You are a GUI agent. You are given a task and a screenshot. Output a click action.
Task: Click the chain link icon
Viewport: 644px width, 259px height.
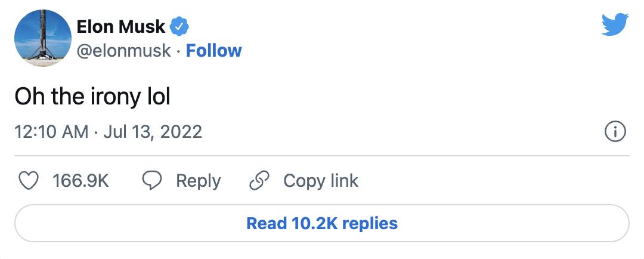(x=259, y=181)
